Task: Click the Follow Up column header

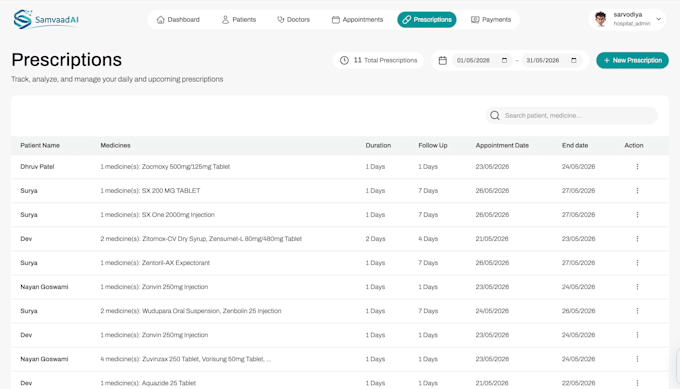Action: pyautogui.click(x=433, y=145)
